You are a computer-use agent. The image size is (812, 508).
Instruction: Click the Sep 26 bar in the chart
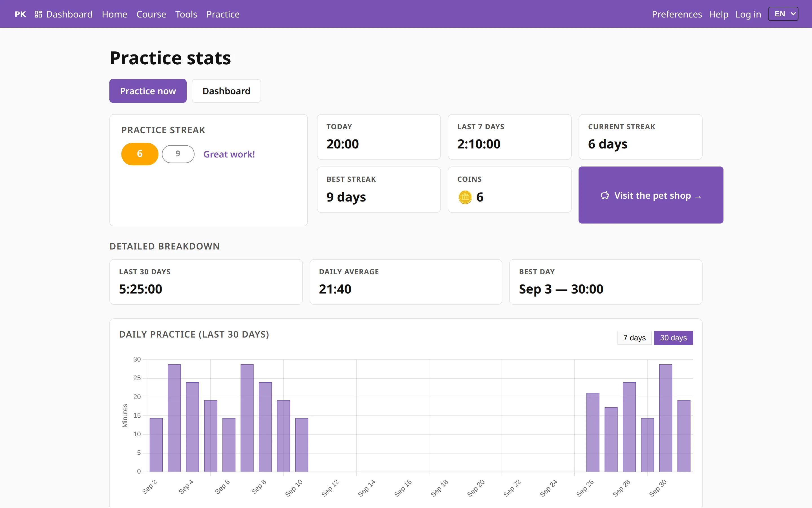point(593,432)
